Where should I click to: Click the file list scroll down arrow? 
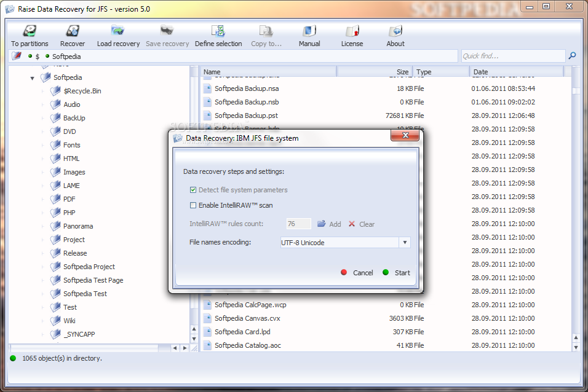[x=576, y=347]
